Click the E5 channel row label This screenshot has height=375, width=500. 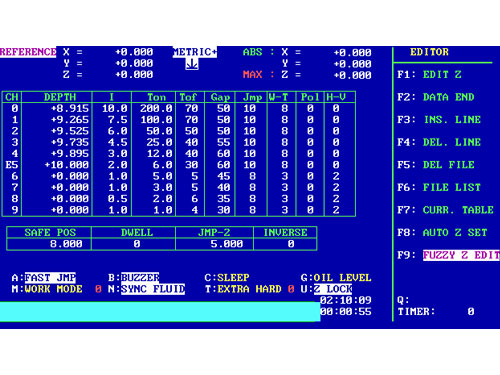point(12,165)
